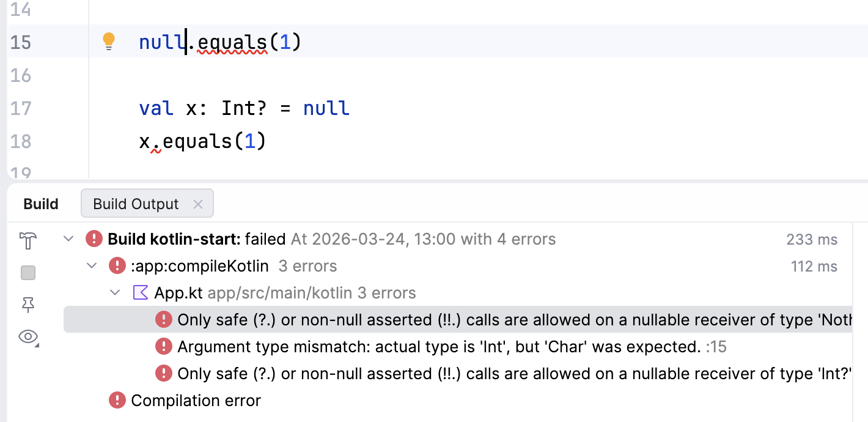Screen dimensions: 868x422
Task: Collapse the Build kotlin-start tree node
Action: 68,239
